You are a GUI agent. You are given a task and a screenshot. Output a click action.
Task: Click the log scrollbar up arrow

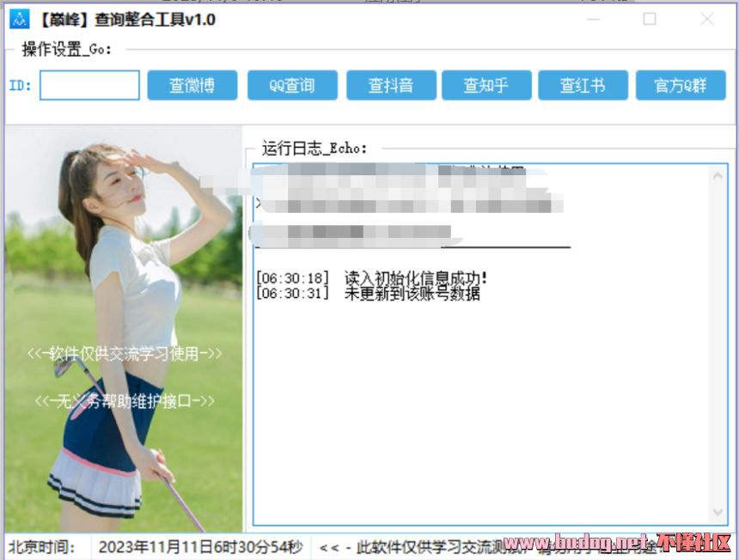(x=718, y=176)
